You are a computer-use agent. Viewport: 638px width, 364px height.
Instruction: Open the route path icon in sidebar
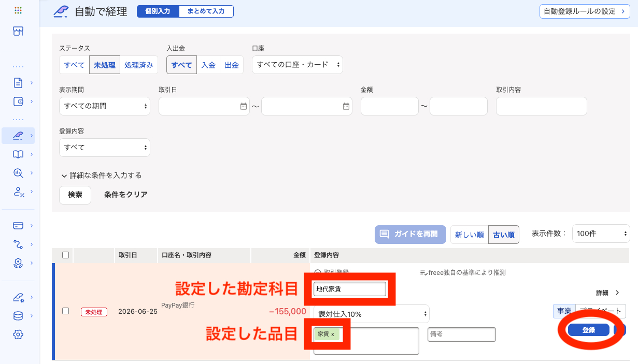click(18, 244)
